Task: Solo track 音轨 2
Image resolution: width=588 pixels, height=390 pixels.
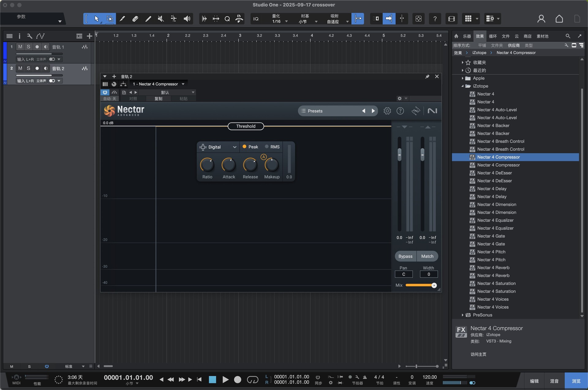Action: point(28,68)
